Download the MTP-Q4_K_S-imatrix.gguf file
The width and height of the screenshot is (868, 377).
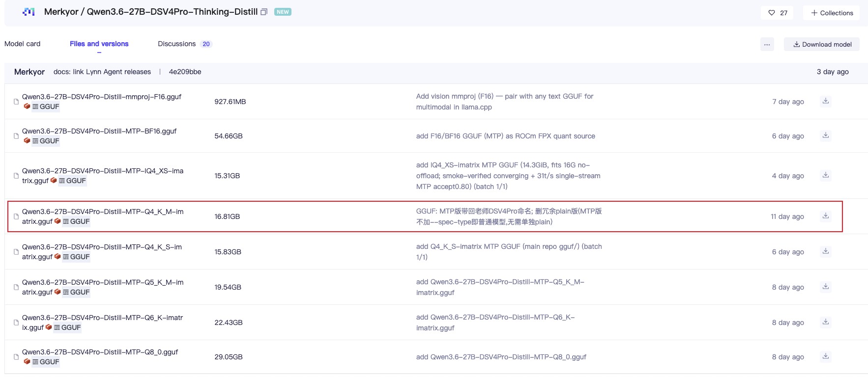click(x=826, y=251)
